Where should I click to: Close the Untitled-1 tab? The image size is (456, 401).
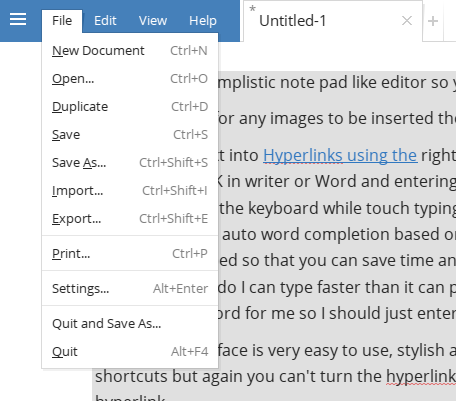(407, 21)
